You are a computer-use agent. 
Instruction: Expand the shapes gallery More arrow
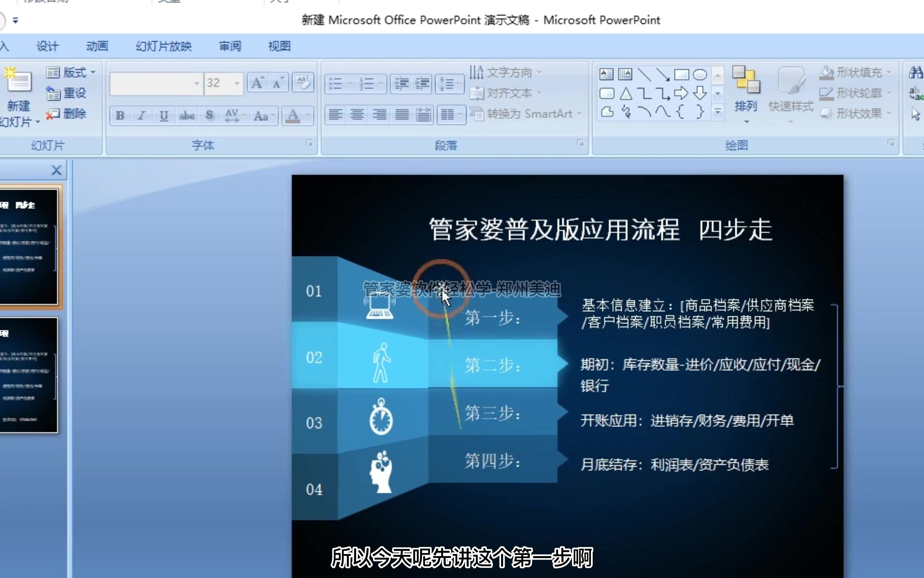(718, 112)
